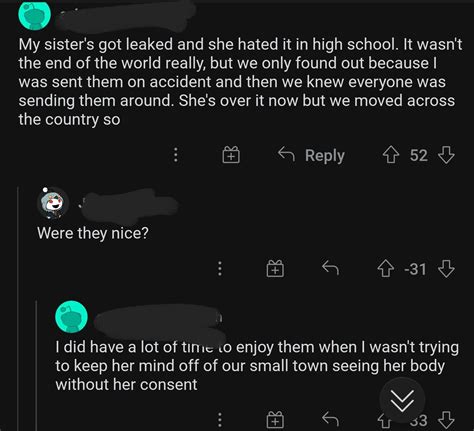Screen dimensions: 474x431
Task: Upvote the top comment with 52 points
Action: [390, 155]
